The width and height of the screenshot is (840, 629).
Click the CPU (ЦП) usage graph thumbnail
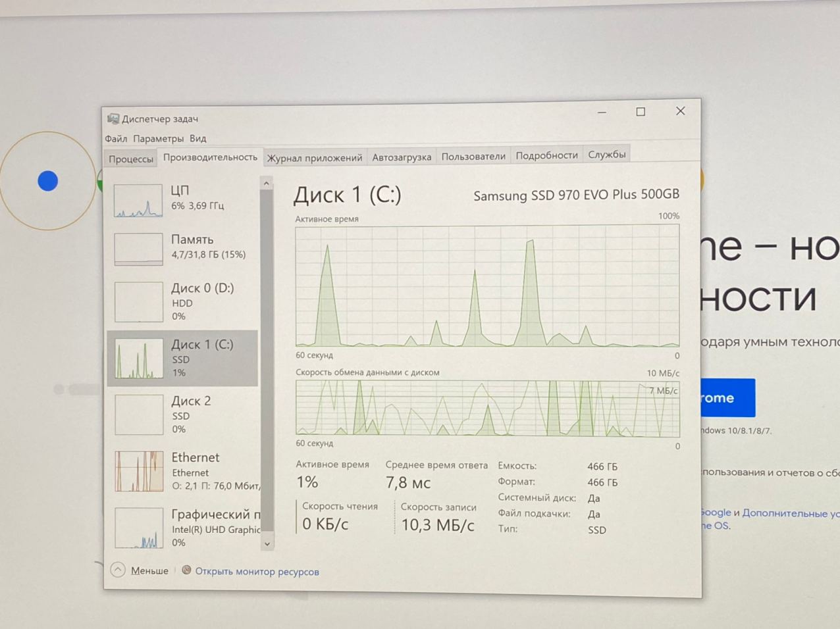coord(138,200)
